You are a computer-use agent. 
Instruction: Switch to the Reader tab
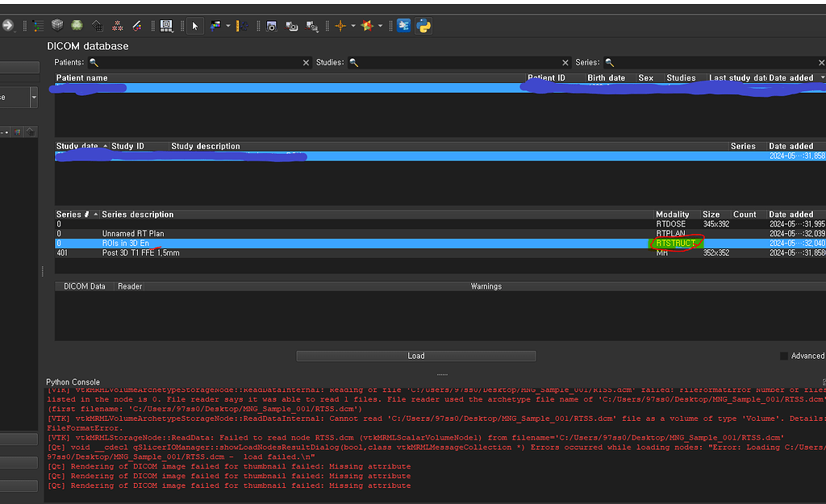click(129, 285)
